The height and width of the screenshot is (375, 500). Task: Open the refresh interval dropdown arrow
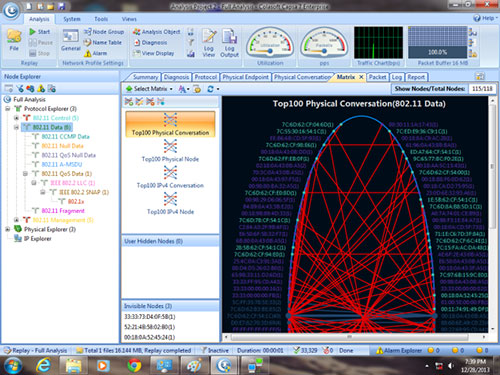218,89
